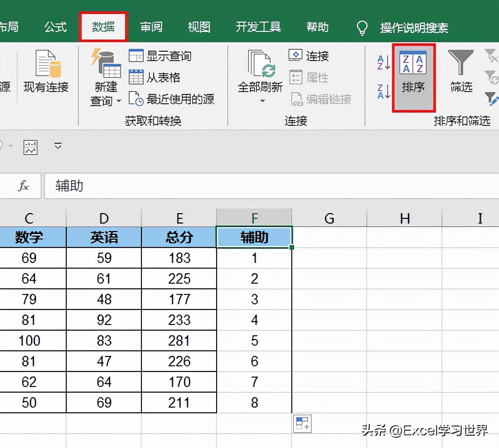
Task: Select helper column cell 5
Action: (254, 340)
